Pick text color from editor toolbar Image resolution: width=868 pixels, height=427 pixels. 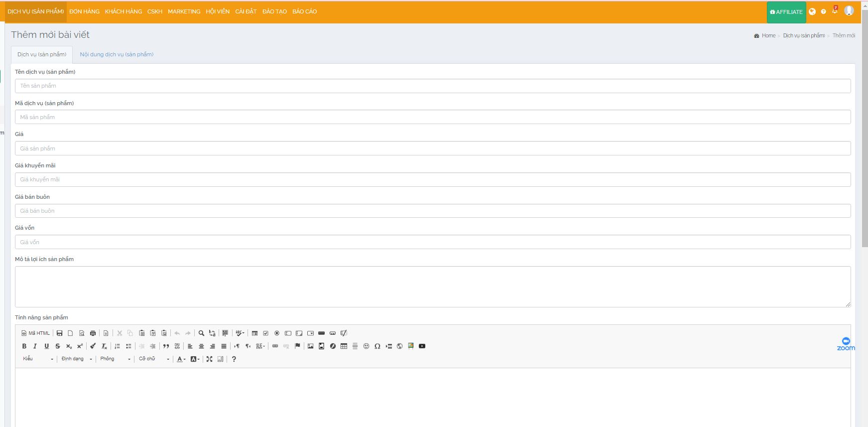click(x=181, y=359)
